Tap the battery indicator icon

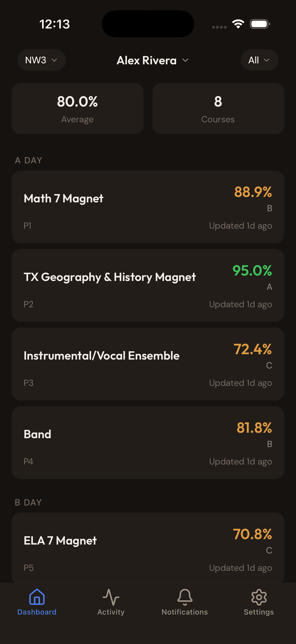pos(260,24)
